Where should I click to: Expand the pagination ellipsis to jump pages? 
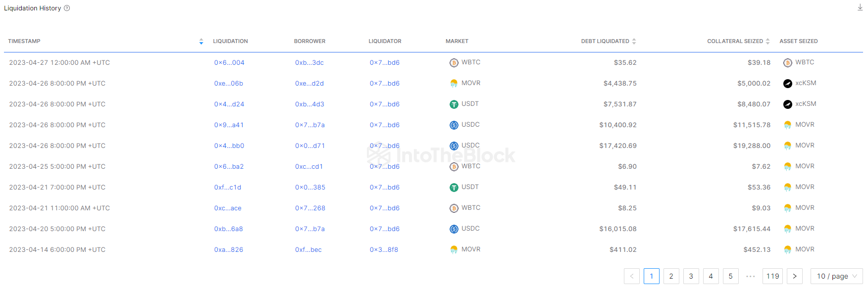pyautogui.click(x=750, y=276)
